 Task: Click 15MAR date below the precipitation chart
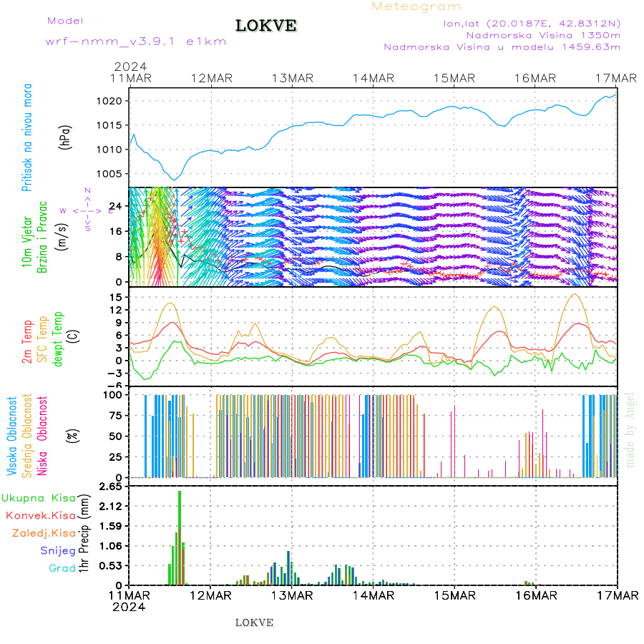click(x=454, y=595)
